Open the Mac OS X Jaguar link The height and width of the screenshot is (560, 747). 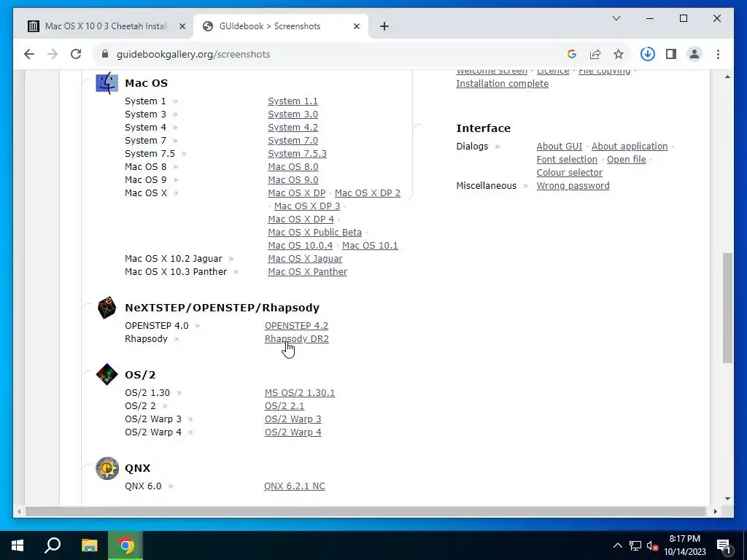305,259
